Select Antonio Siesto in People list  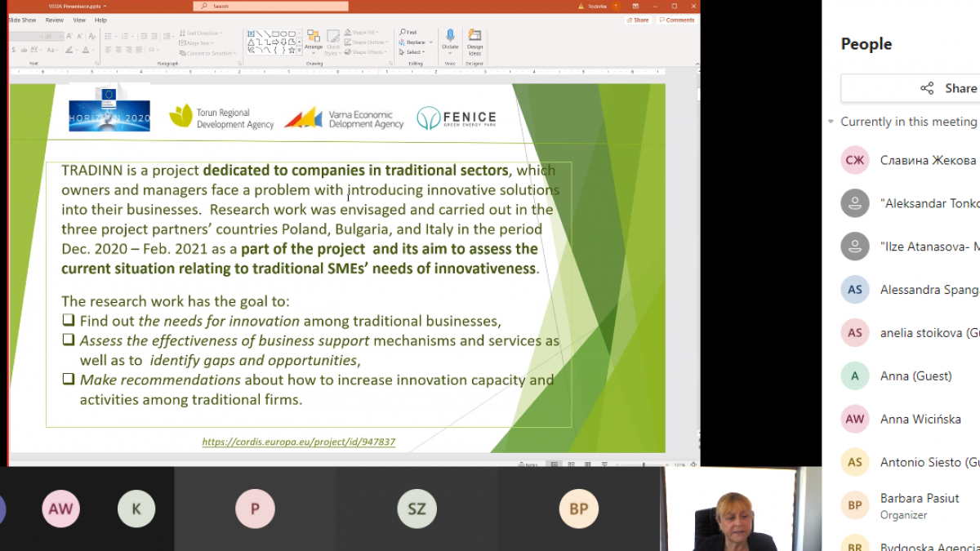tap(911, 462)
